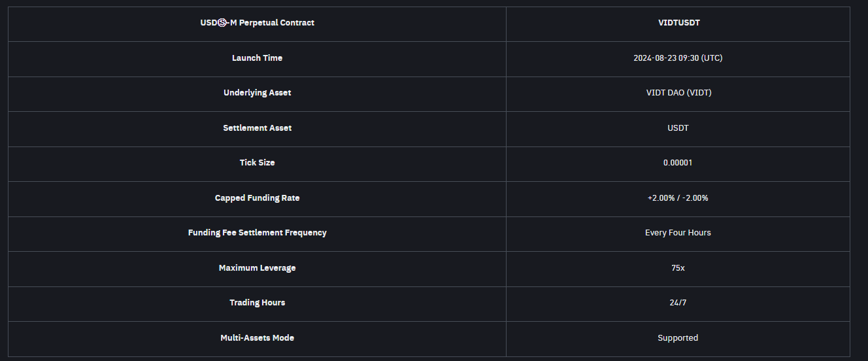The width and height of the screenshot is (868, 361).
Task: Select the Every Four Hours cell
Action: tap(678, 233)
